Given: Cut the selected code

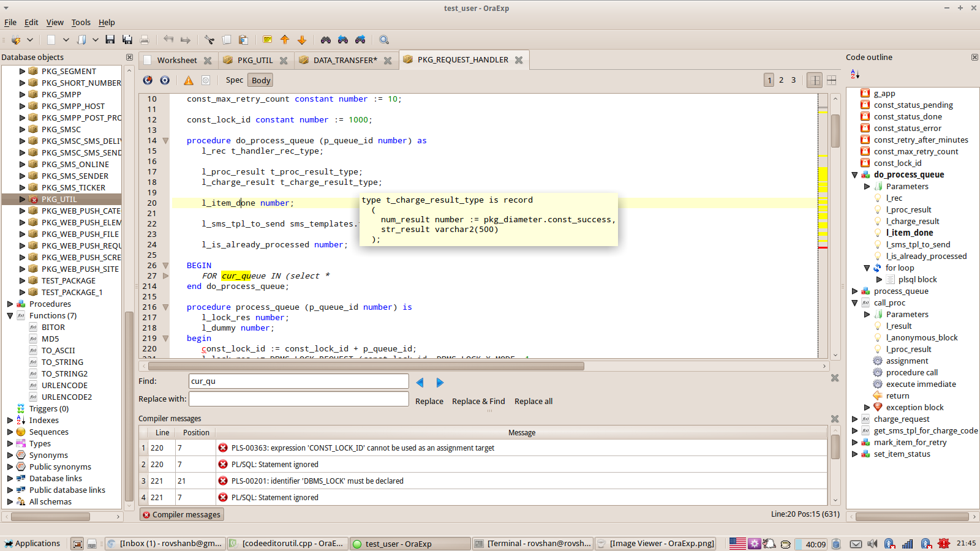Looking at the screenshot, I should pos(209,40).
